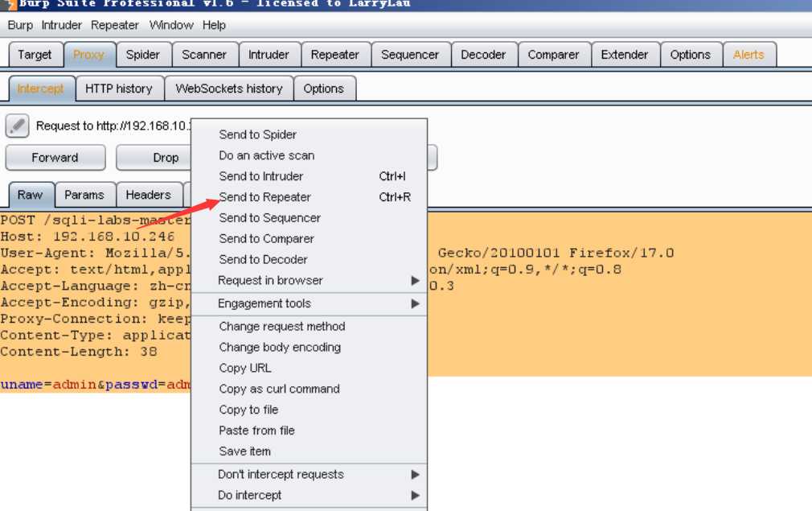This screenshot has width=812, height=511.
Task: Go to the Intruder main tab
Action: pyautogui.click(x=269, y=55)
